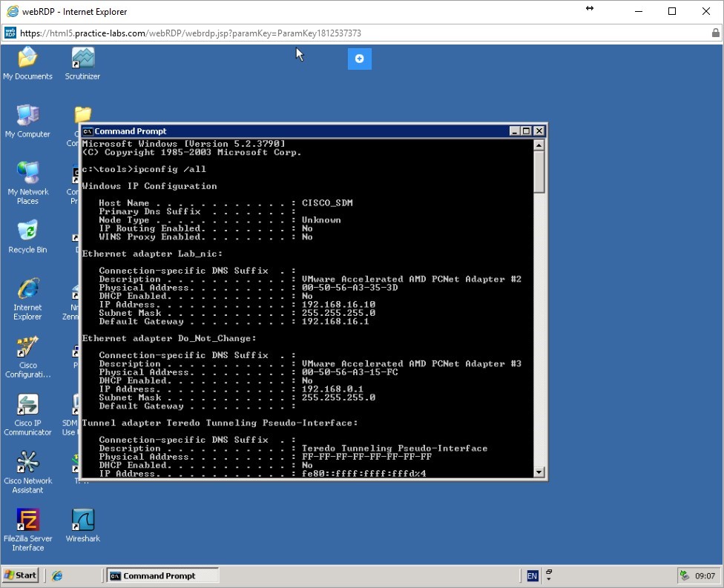Maximize the Command Prompt window
Image resolution: width=724 pixels, height=588 pixels.
click(526, 131)
